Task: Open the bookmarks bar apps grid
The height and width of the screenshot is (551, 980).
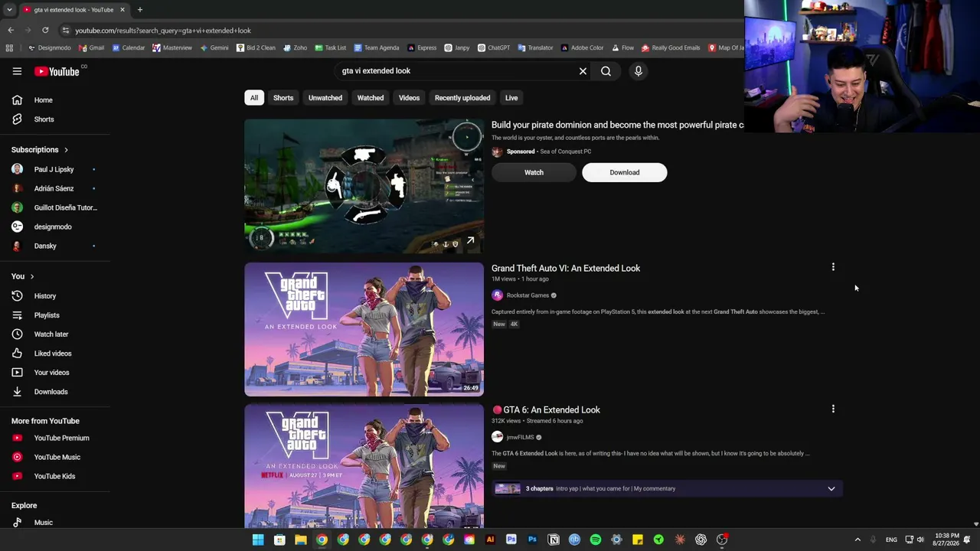Action: (x=9, y=47)
